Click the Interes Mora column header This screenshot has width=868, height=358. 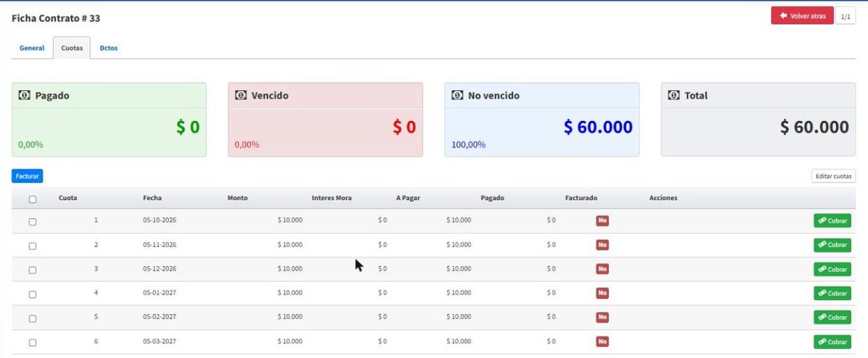[332, 199]
